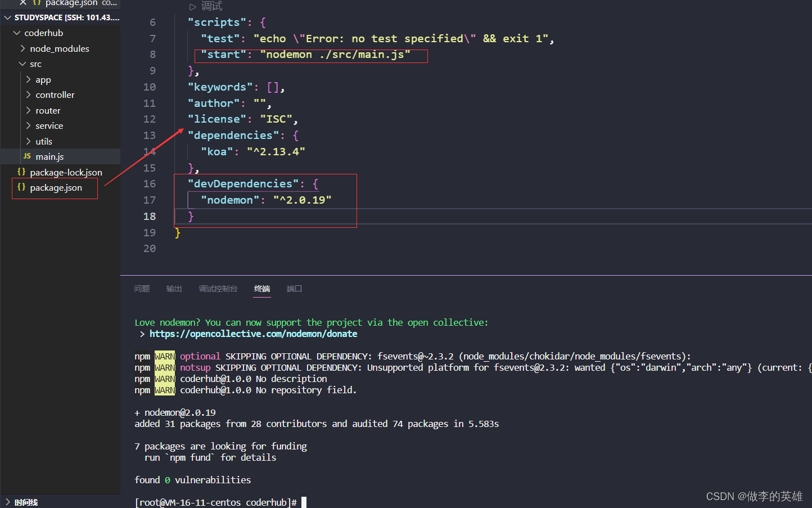Viewport: 812px width, 508px height.
Task: Click the debug play icon above scripts
Action: pos(193,7)
